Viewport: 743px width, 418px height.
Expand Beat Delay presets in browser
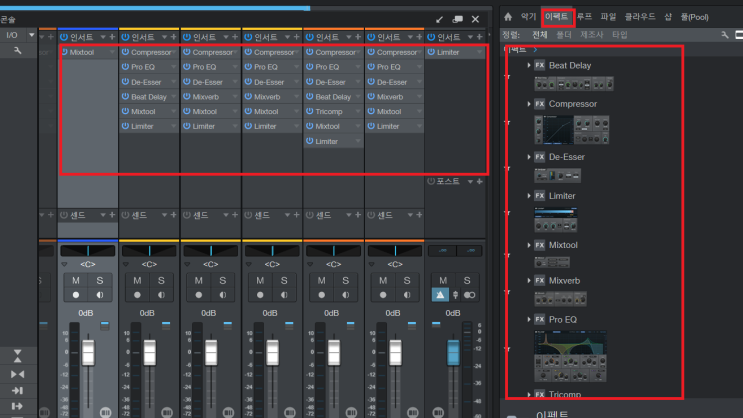[529, 65]
